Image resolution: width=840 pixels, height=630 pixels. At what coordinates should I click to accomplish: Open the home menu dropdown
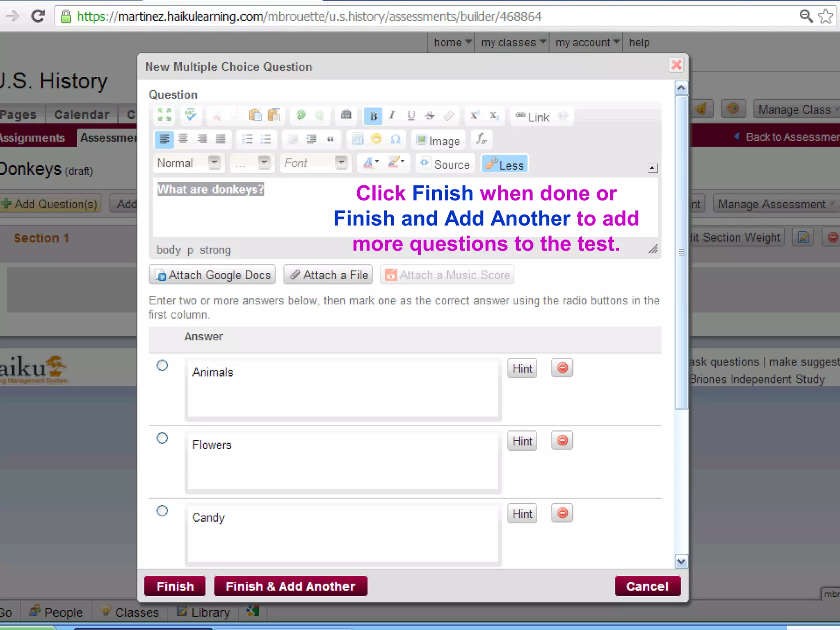[452, 42]
